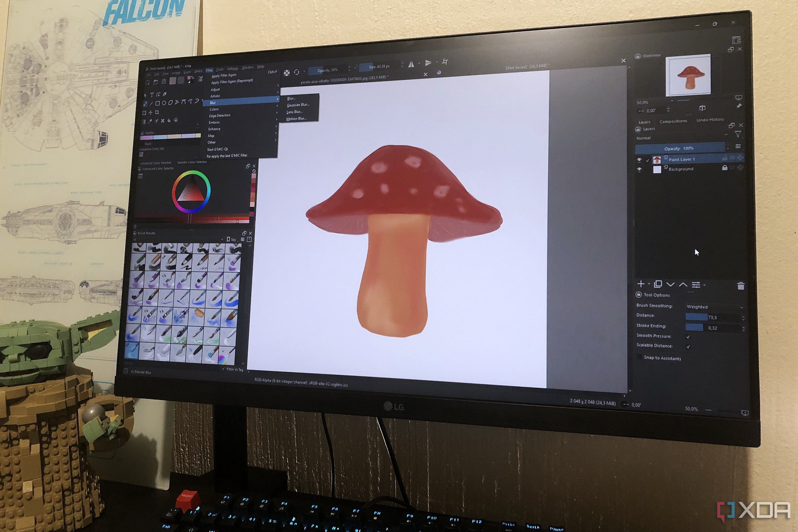Viewport: 798px width, 532px height.
Task: Select the Text tool in toolbox
Action: click(x=152, y=95)
